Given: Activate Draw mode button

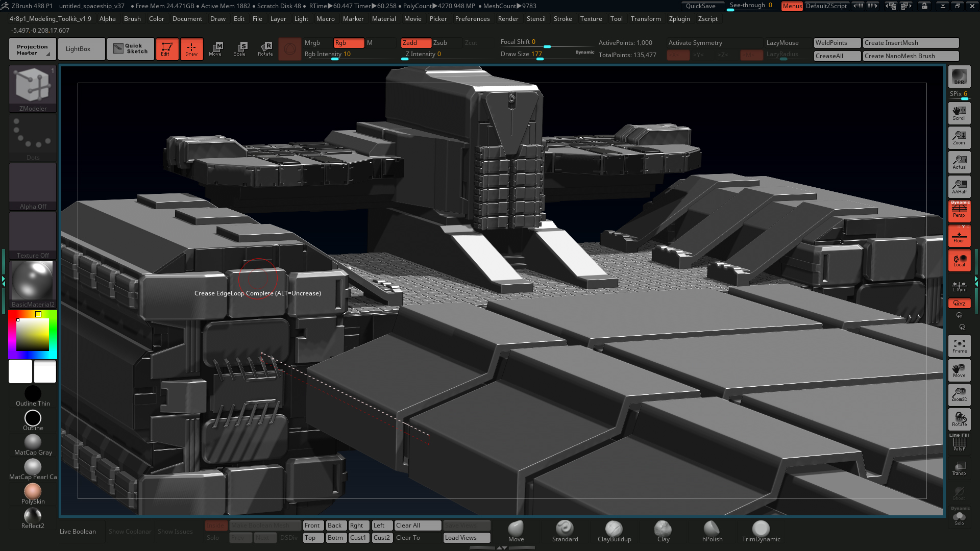Looking at the screenshot, I should 191,49.
